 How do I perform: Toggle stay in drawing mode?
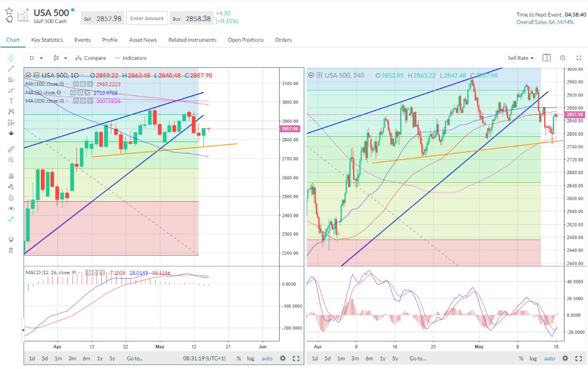(11, 187)
